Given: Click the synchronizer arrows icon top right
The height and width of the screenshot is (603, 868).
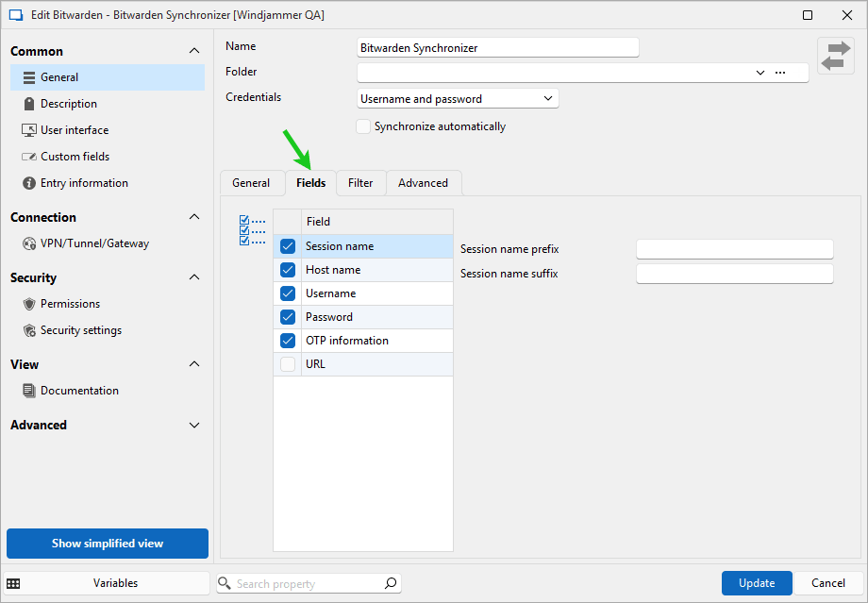Looking at the screenshot, I should point(835,56).
